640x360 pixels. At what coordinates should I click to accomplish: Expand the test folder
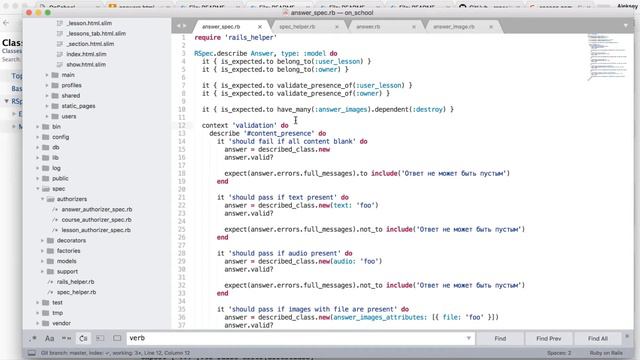coord(38,302)
